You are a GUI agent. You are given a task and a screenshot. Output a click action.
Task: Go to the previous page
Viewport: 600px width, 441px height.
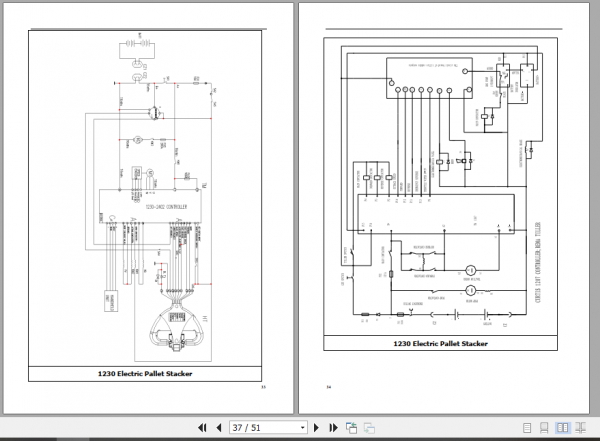click(x=219, y=428)
